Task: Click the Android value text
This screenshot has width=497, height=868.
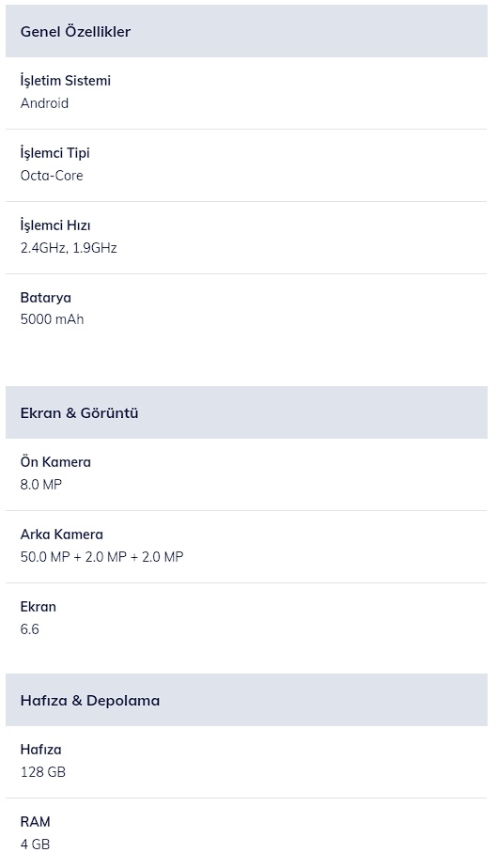Action: 44,103
